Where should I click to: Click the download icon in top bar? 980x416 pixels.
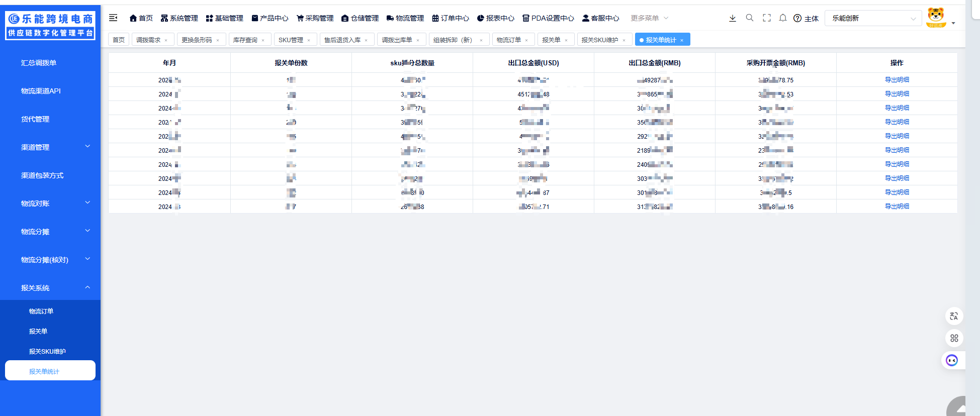(x=732, y=18)
